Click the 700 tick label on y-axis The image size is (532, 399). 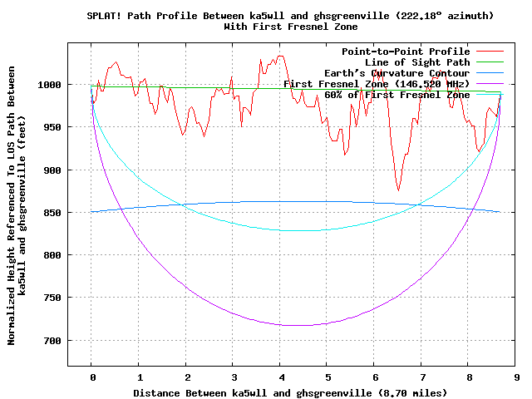click(75, 341)
